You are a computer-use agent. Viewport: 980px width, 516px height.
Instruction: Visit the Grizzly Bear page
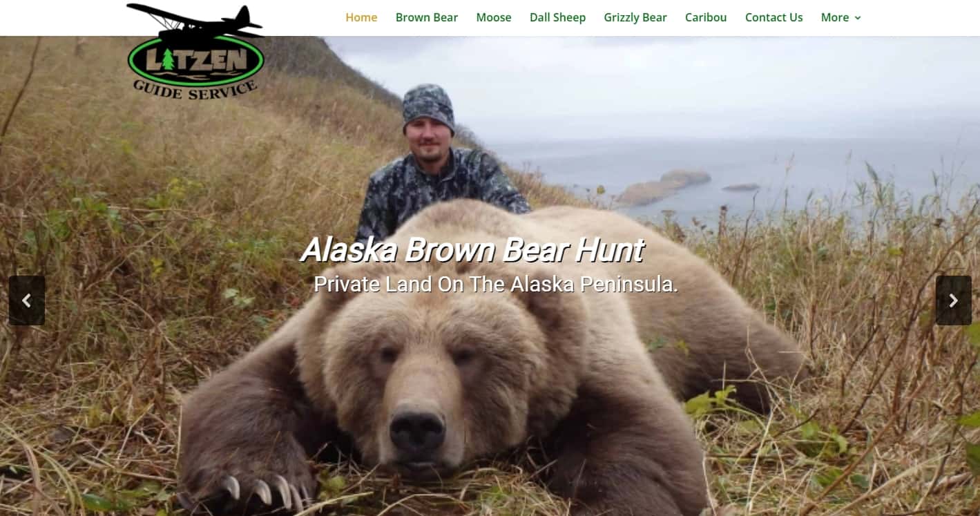click(635, 17)
